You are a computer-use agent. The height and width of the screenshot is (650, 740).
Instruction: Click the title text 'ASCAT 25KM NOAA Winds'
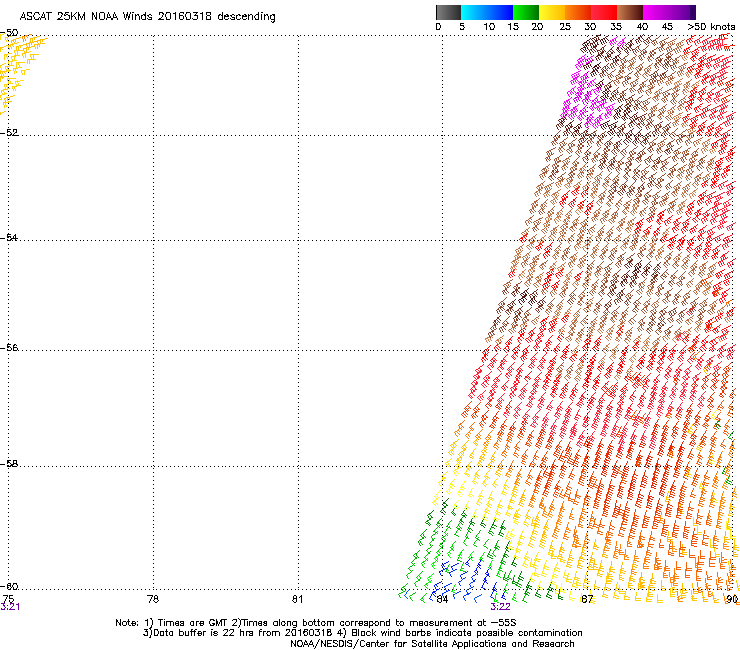tap(86, 17)
